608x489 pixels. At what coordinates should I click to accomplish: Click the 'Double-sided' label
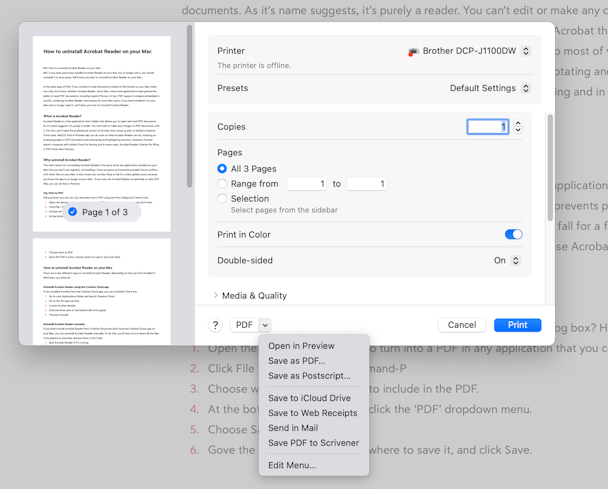click(x=245, y=260)
